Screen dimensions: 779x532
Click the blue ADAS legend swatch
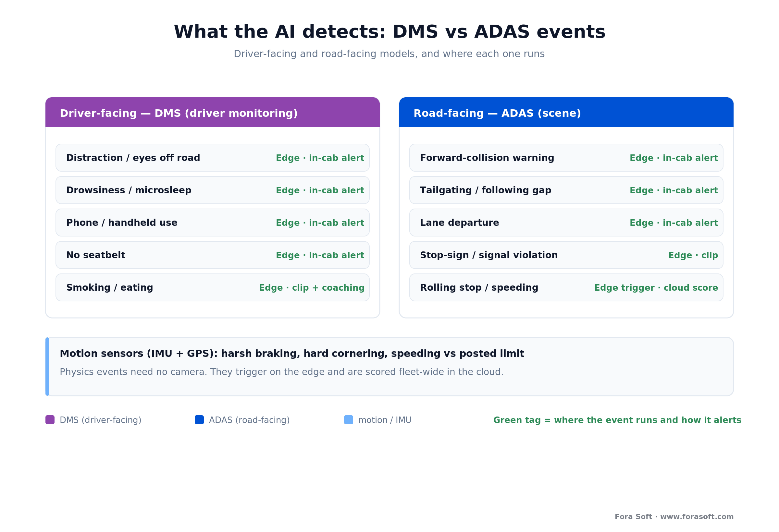(x=199, y=420)
